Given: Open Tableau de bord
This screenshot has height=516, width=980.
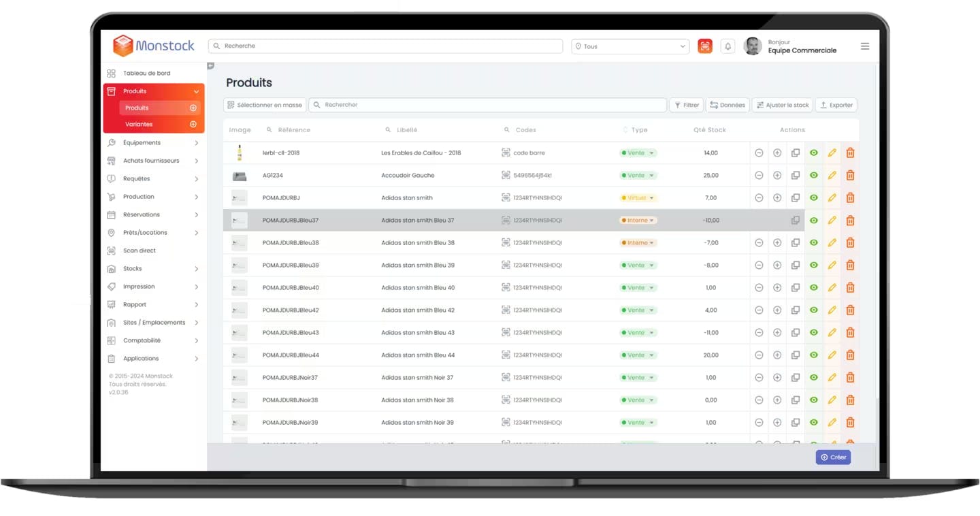Looking at the screenshot, I should 146,74.
